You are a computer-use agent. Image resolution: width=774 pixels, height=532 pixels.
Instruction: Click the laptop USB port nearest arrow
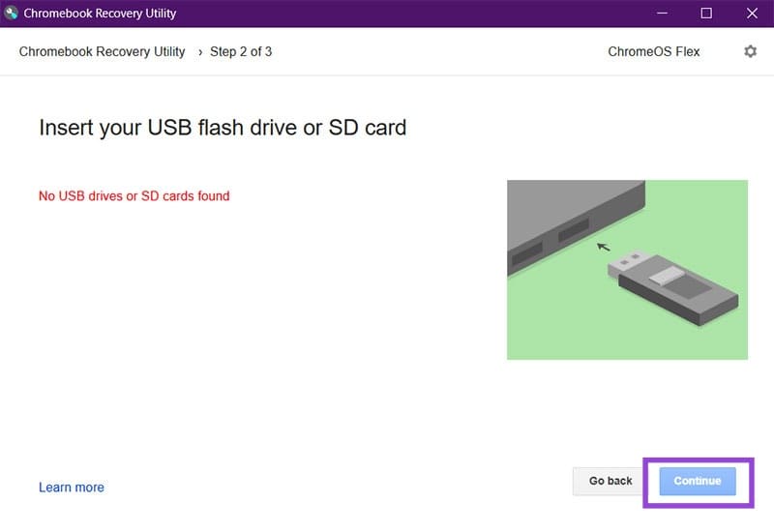click(573, 230)
